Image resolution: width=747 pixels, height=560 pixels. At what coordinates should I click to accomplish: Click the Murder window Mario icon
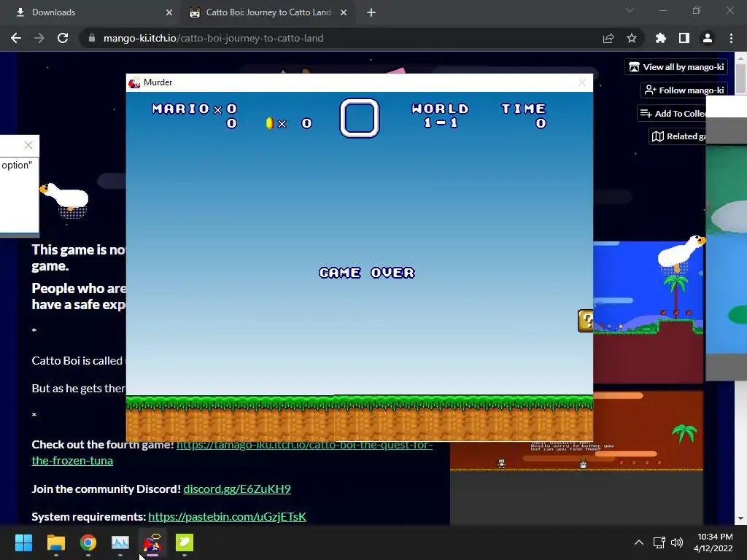pyautogui.click(x=134, y=82)
